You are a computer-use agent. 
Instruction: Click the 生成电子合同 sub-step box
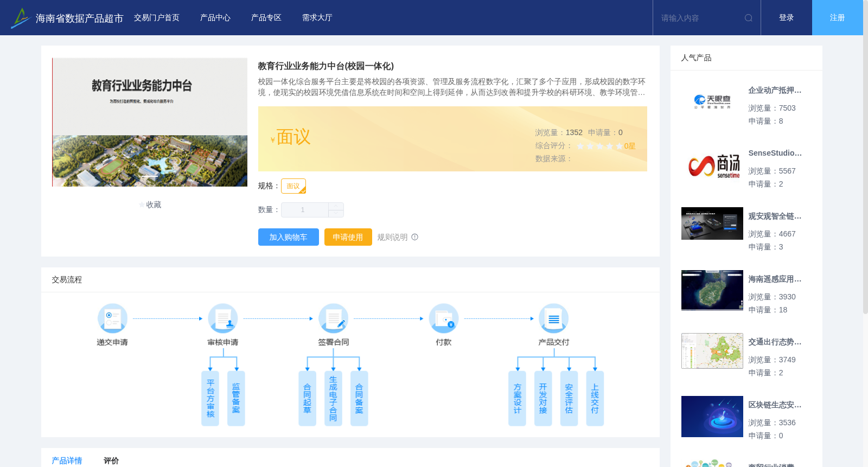333,399
